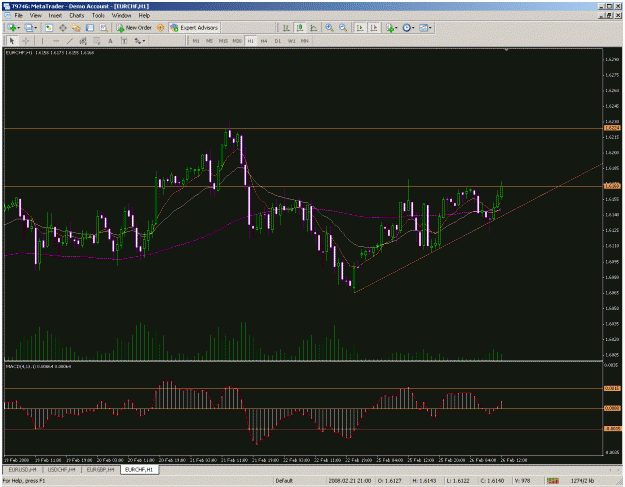625x487 pixels.
Task: Switch to the EURGBP,H4 chart tab
Action: (100, 470)
